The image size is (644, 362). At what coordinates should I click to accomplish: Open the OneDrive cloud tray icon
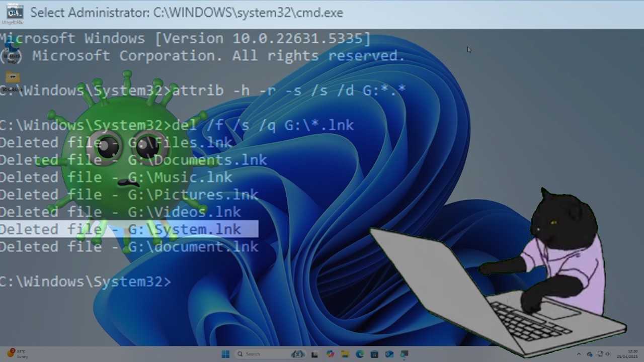(590, 354)
